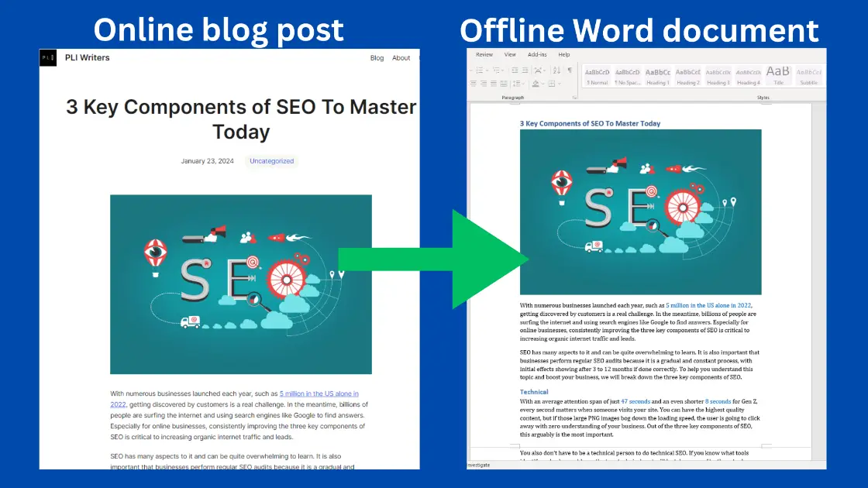Open the Paragraph dialog launcher icon

point(574,98)
